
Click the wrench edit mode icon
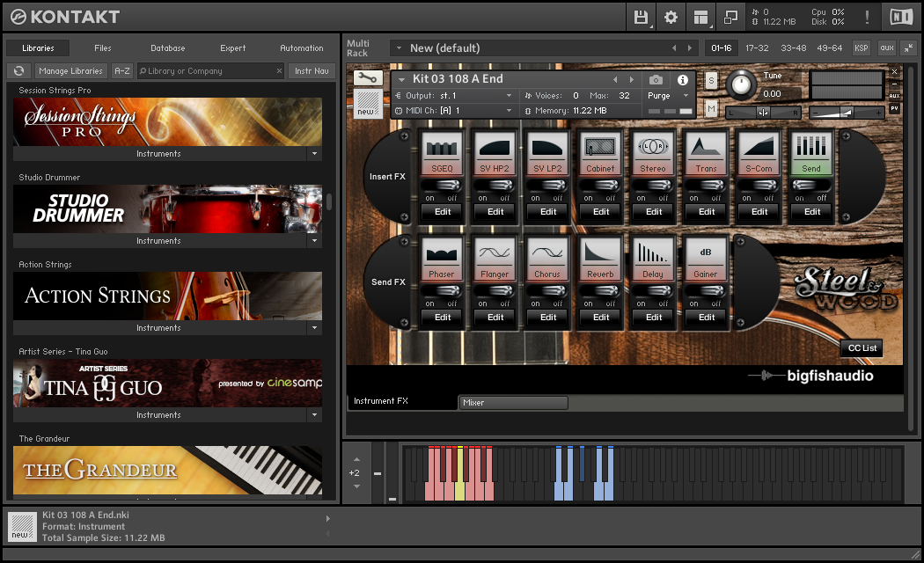pos(367,78)
